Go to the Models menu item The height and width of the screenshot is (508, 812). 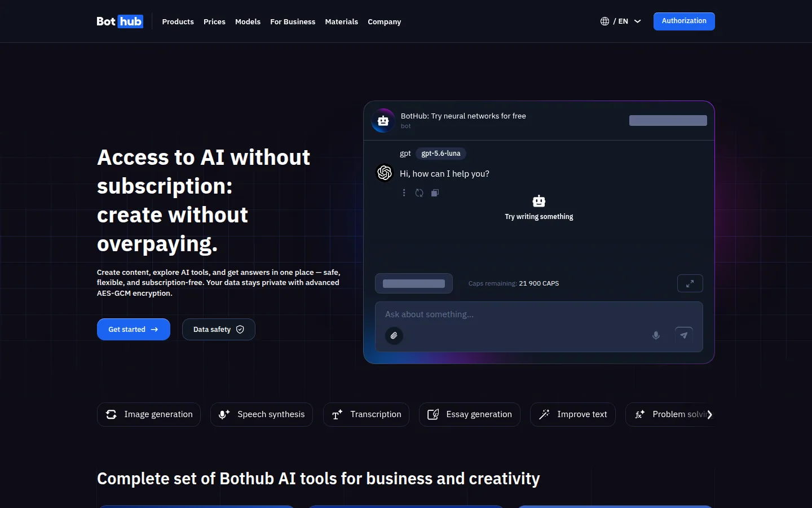[x=248, y=21]
